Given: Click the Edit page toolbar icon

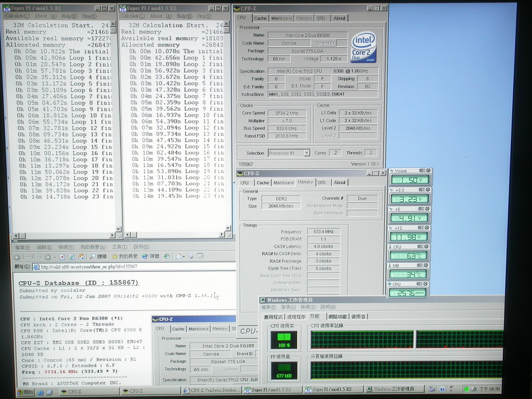Looking at the screenshot, I should tap(201, 256).
